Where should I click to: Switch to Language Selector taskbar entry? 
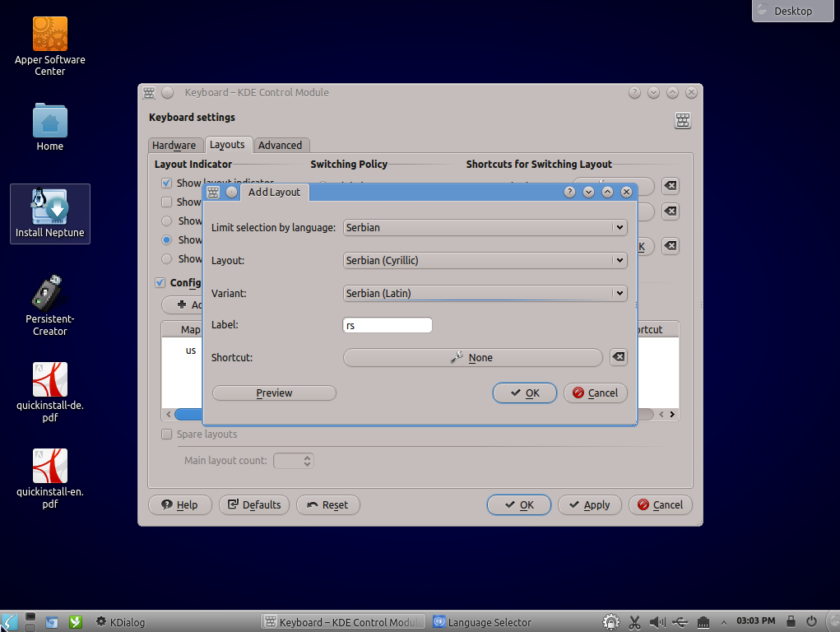[x=482, y=622]
